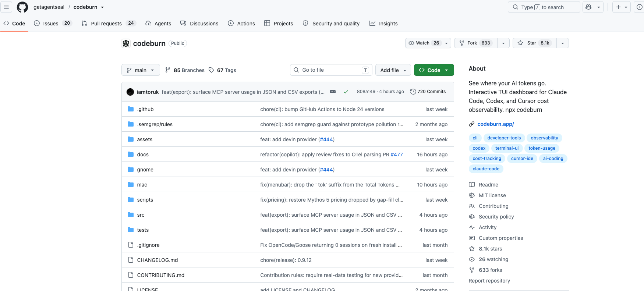The height and width of the screenshot is (291, 644).
Task: Open the Contributing guidelines link
Action: coord(493,206)
